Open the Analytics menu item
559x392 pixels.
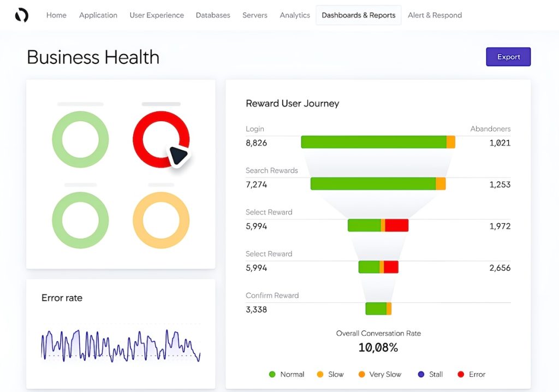[x=295, y=15]
